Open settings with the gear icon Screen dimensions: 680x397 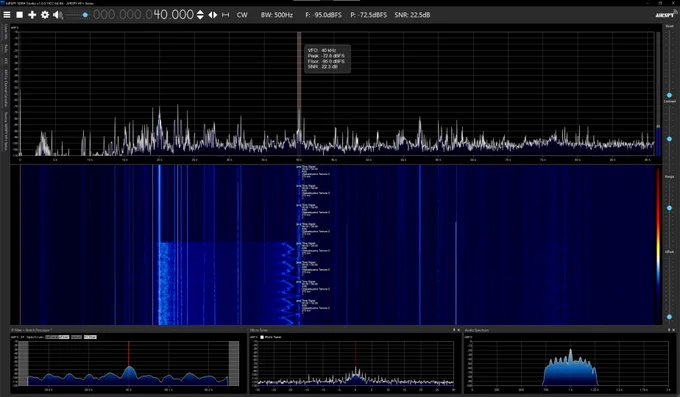[45, 15]
